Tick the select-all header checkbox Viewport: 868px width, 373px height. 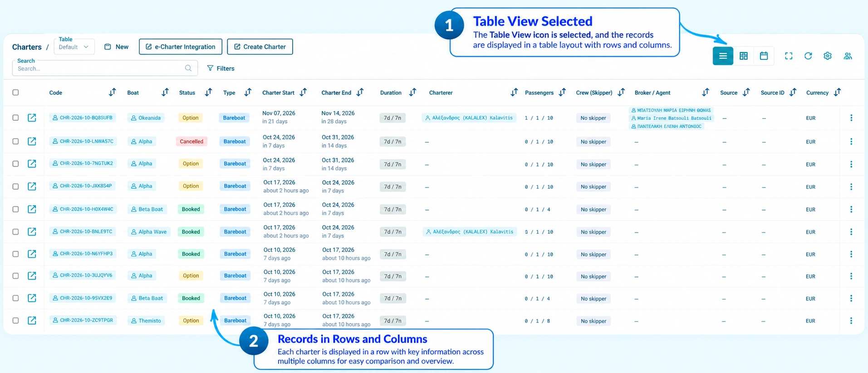click(x=15, y=93)
